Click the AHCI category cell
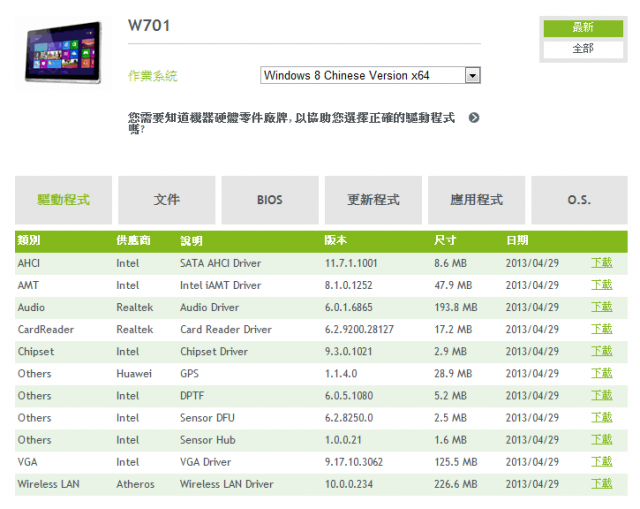This screenshot has width=640, height=509. 29,263
